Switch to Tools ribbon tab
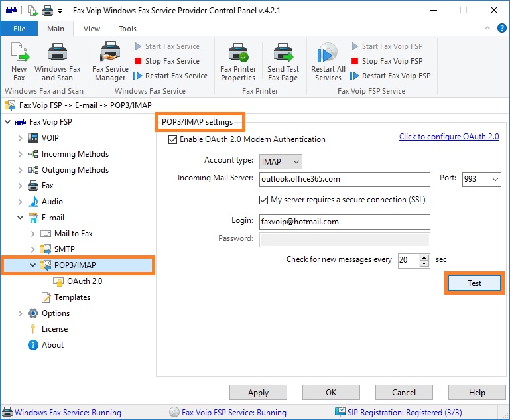 pyautogui.click(x=128, y=29)
